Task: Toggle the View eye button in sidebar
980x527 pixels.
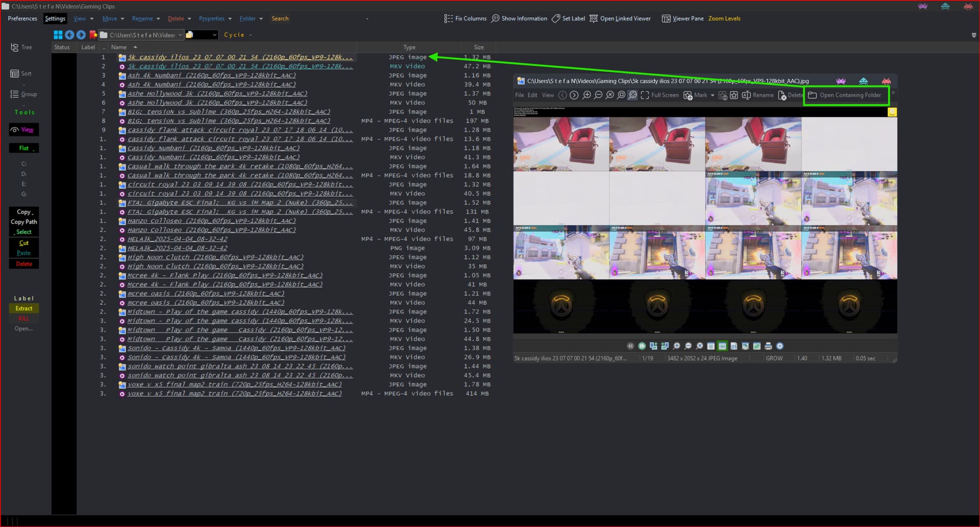Action: tap(23, 130)
